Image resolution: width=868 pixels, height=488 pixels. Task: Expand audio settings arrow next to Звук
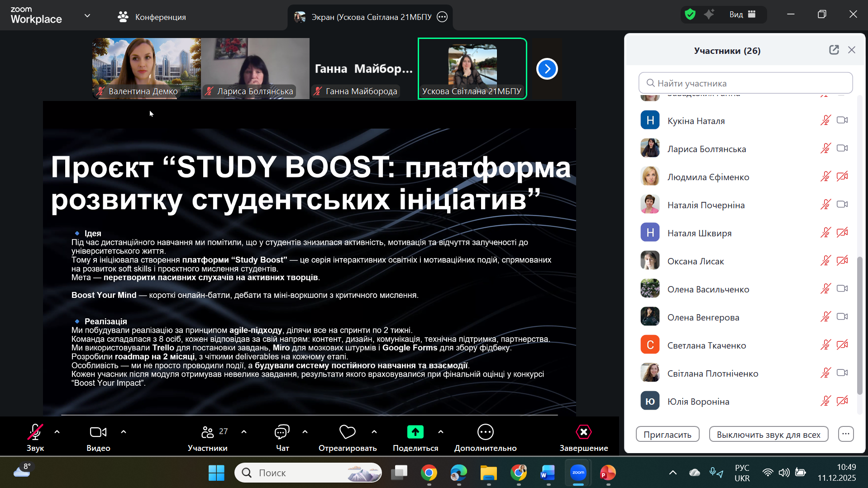pyautogui.click(x=57, y=432)
